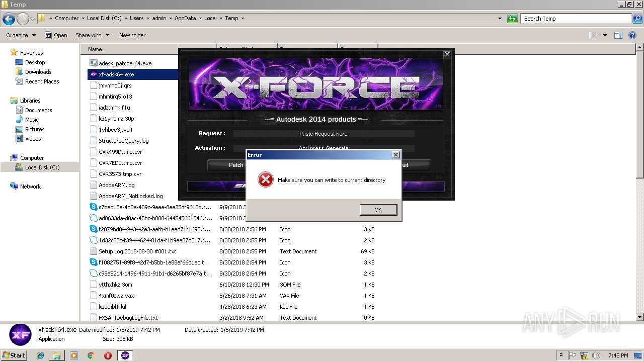The height and width of the screenshot is (362, 644).
Task: Open Windows Explorer taskbar icon
Action: [57, 355]
